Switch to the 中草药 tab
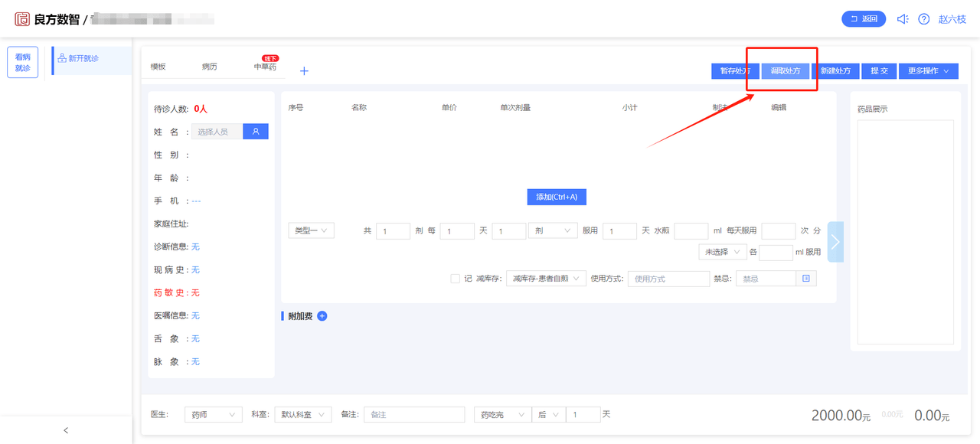 coord(265,67)
